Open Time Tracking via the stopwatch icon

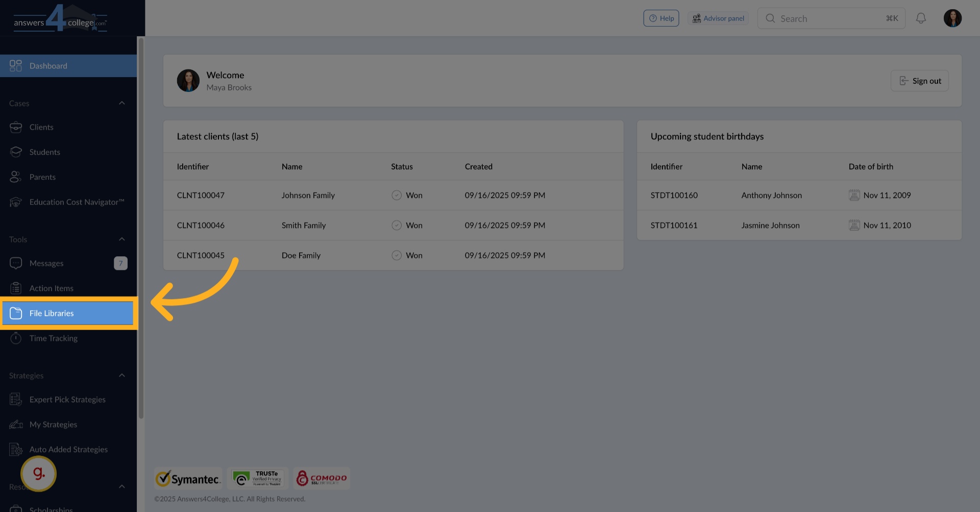tap(16, 338)
